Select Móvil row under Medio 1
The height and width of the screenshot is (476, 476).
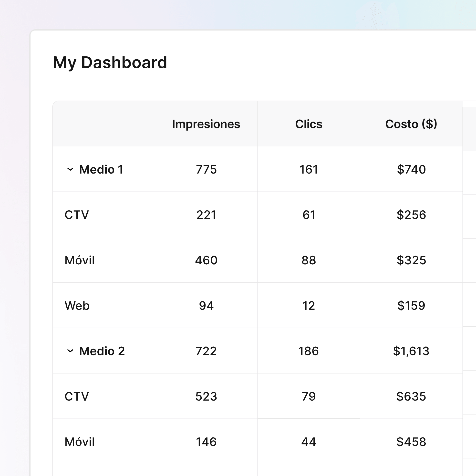(x=80, y=260)
